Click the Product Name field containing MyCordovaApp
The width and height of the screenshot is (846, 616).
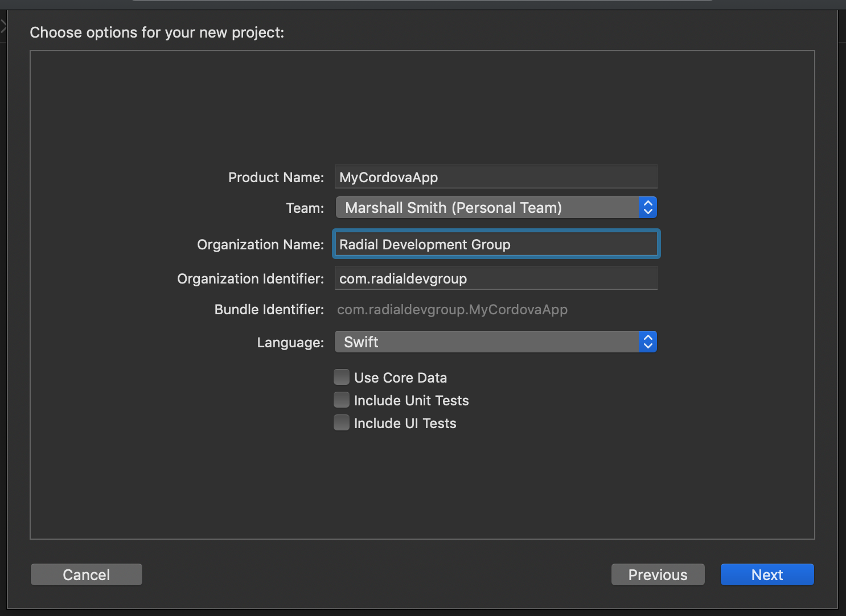495,177
